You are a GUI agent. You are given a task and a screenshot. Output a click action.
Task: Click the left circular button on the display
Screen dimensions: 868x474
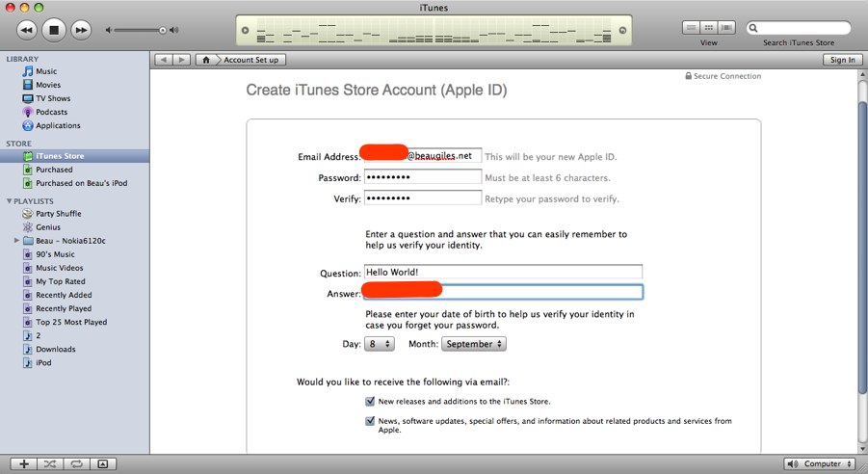tap(246, 31)
